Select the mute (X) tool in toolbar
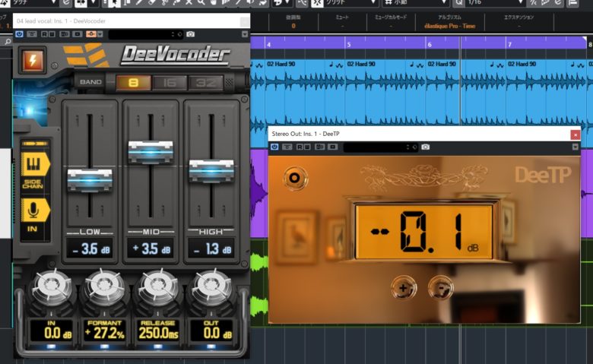 click(189, 2)
